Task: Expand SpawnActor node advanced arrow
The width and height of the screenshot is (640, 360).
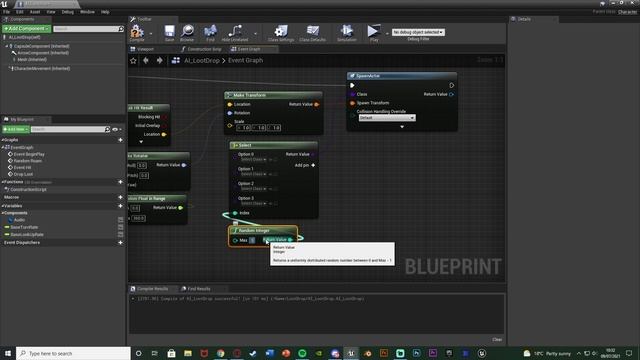Action: click(x=402, y=127)
